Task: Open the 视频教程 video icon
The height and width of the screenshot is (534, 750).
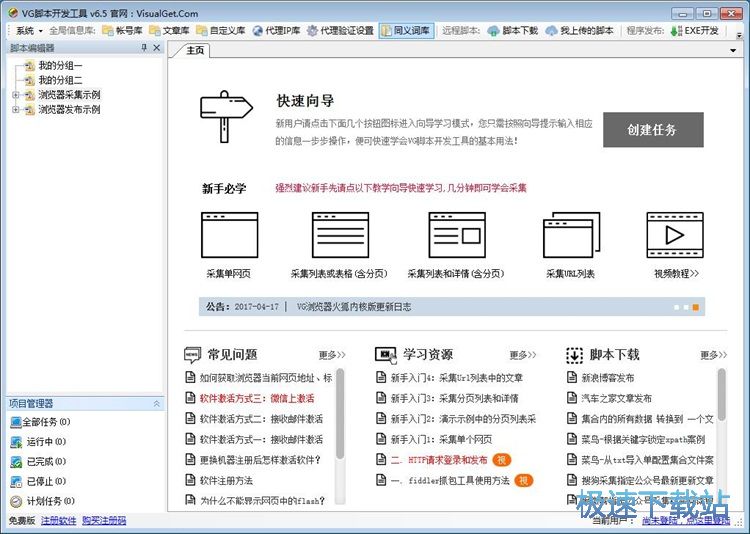Action: pos(675,235)
